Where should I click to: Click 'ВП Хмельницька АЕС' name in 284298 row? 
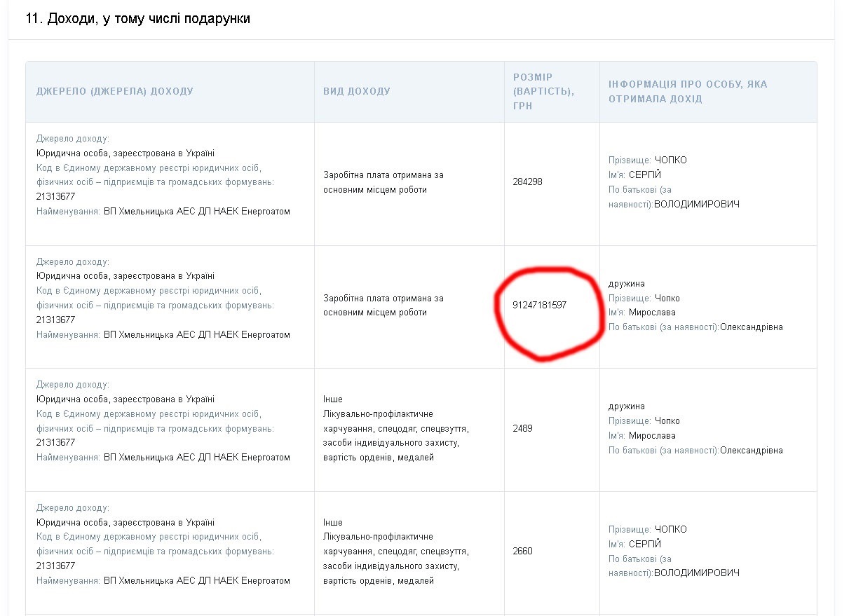[x=197, y=212]
